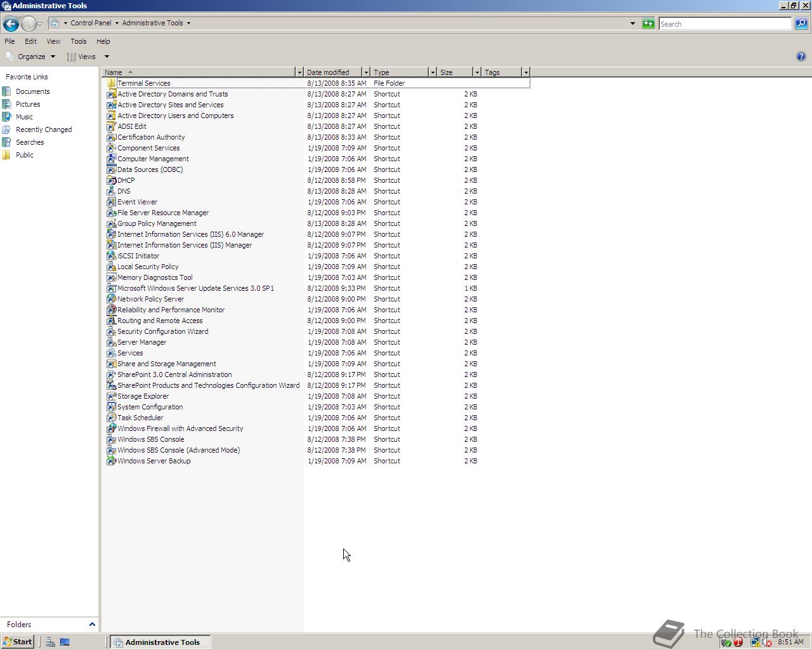Image resolution: width=812 pixels, height=650 pixels.
Task: Open the Type column dropdown arrow
Action: click(x=433, y=72)
